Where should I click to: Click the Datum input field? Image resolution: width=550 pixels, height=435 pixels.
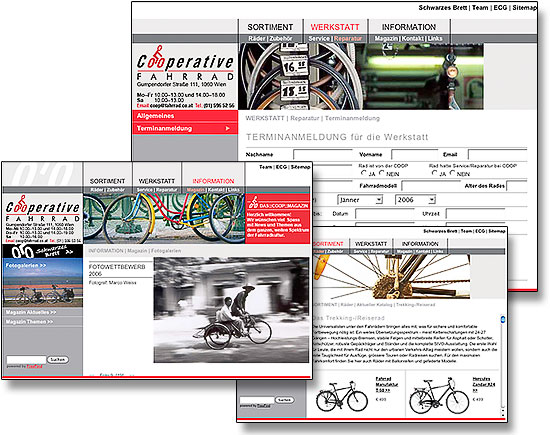tap(385, 214)
